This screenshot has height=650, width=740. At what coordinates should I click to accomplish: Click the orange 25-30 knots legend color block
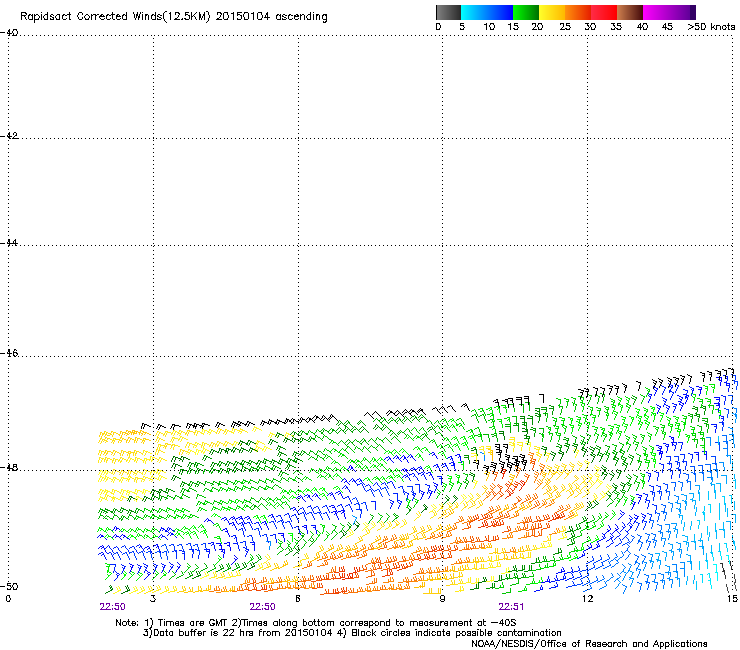coord(578,12)
